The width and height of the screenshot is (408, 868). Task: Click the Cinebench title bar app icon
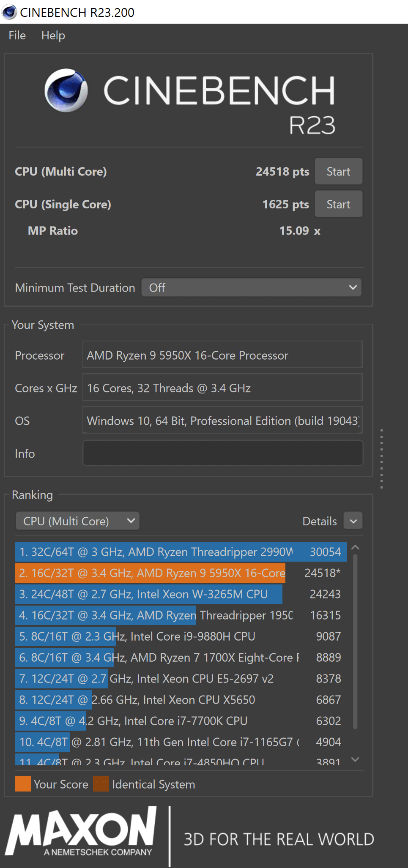point(9,12)
